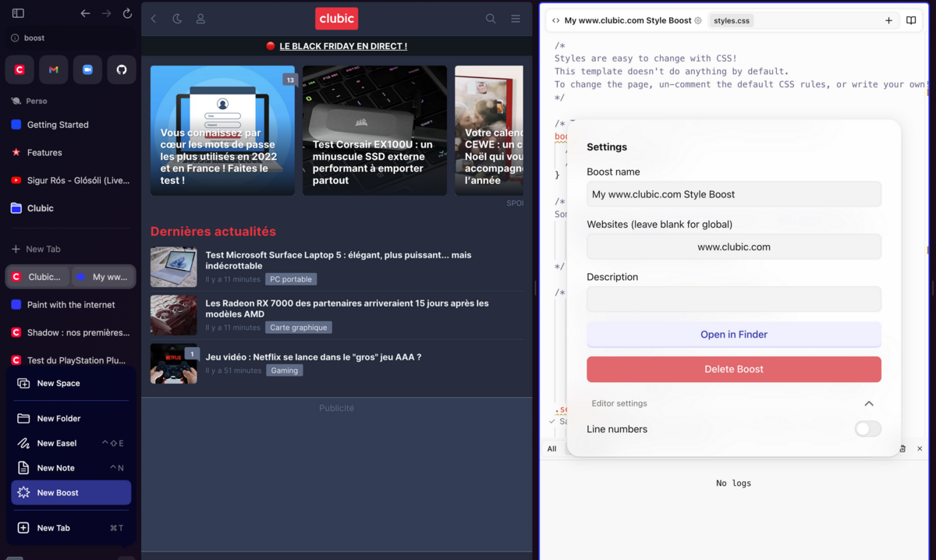Close the logs panel with X
Image resolution: width=936 pixels, height=560 pixels.
[x=920, y=448]
